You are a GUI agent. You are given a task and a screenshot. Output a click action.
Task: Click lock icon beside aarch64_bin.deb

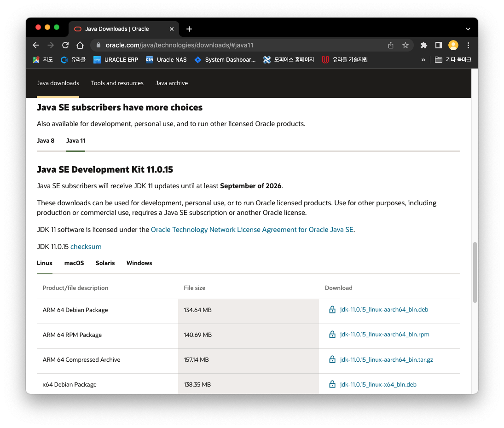tap(332, 309)
